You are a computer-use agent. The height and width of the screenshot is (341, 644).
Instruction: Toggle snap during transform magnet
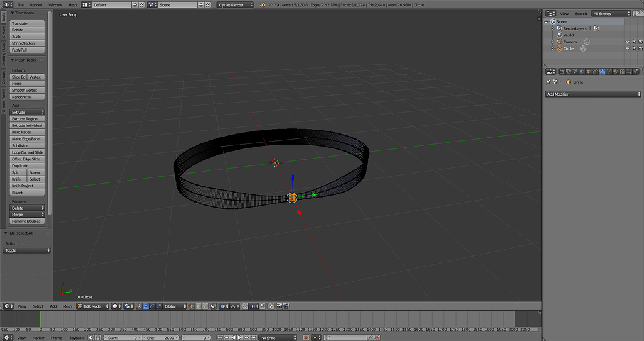pyautogui.click(x=245, y=306)
